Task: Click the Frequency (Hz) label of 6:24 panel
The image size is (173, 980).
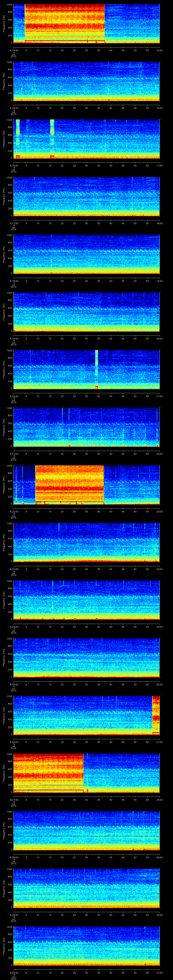Action: tap(4, 600)
